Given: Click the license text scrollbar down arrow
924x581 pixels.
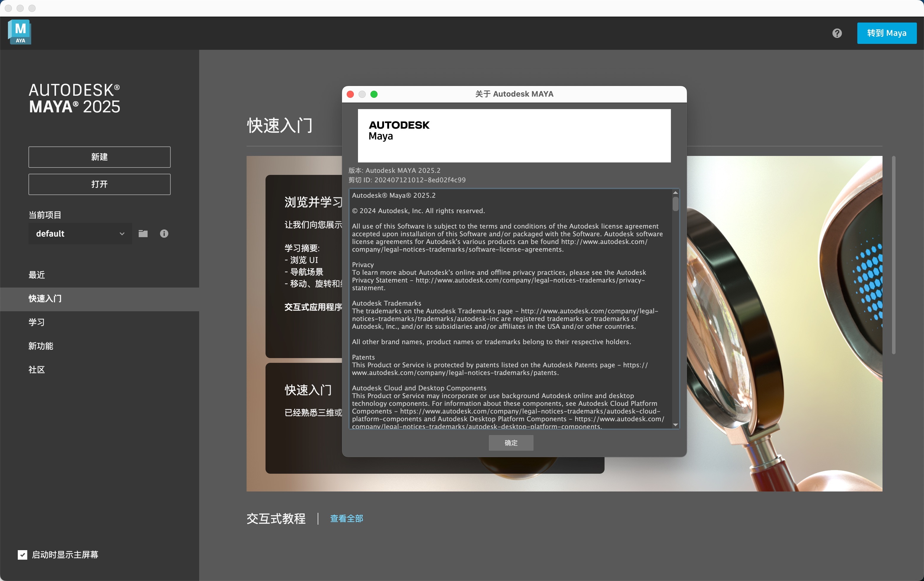Looking at the screenshot, I should click(x=675, y=425).
